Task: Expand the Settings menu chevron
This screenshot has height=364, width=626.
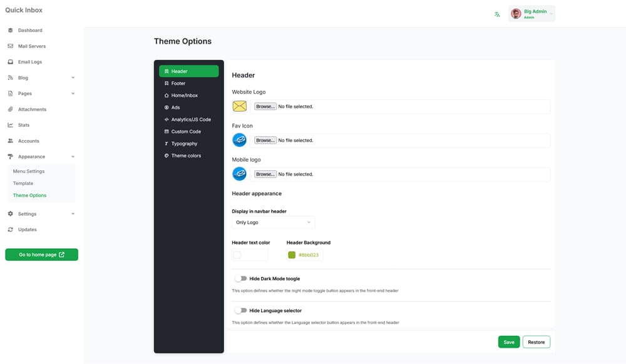Action: pyautogui.click(x=73, y=214)
